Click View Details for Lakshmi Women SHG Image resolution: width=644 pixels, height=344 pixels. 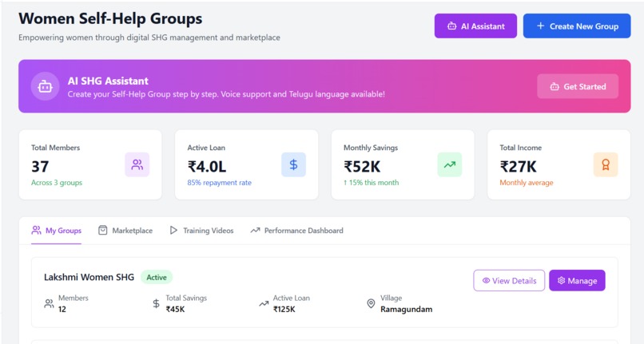pyautogui.click(x=509, y=280)
